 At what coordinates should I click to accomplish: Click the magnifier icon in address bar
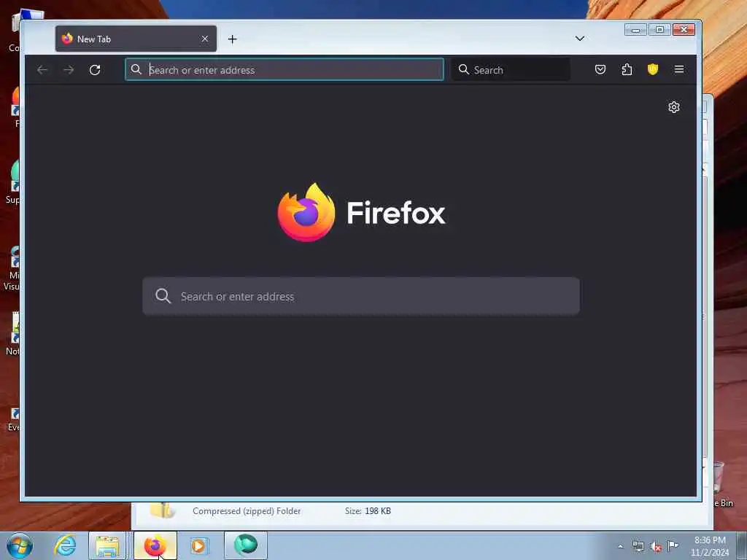click(136, 69)
